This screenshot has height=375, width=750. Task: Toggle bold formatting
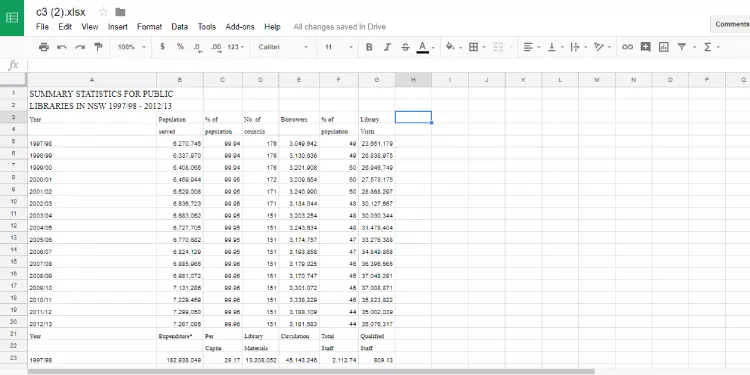369,47
